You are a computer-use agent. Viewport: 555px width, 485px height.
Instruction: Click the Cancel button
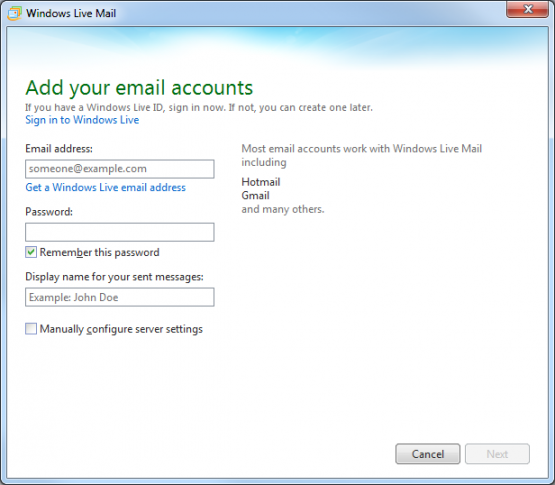428,454
